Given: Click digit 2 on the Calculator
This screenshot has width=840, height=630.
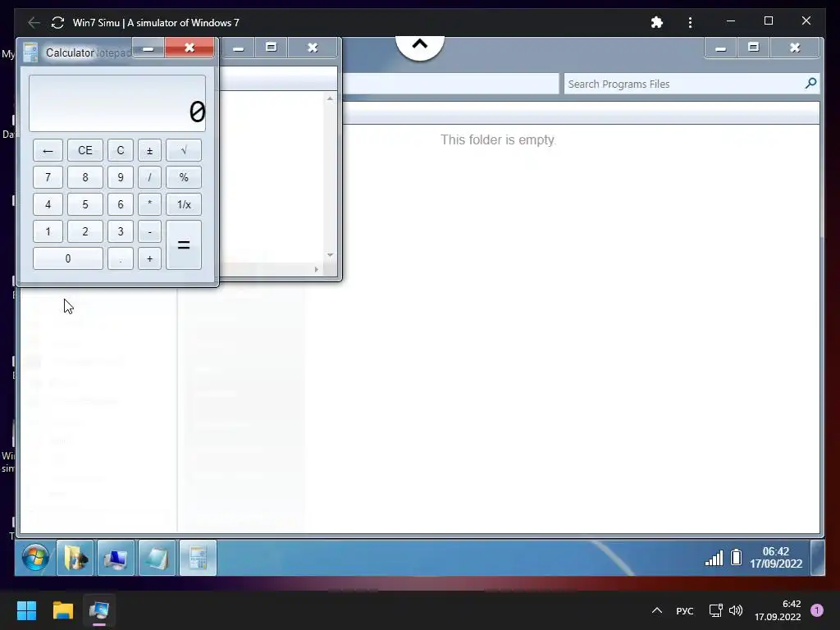Looking at the screenshot, I should tap(85, 231).
